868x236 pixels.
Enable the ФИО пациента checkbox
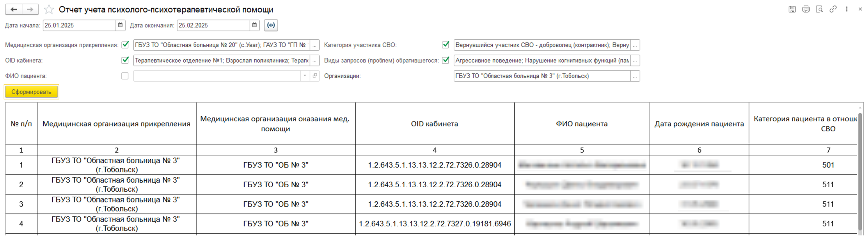(125, 76)
